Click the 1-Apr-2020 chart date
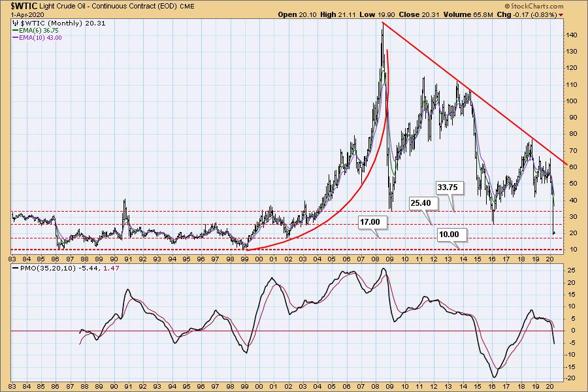The width and height of the screenshot is (588, 392). pos(27,14)
